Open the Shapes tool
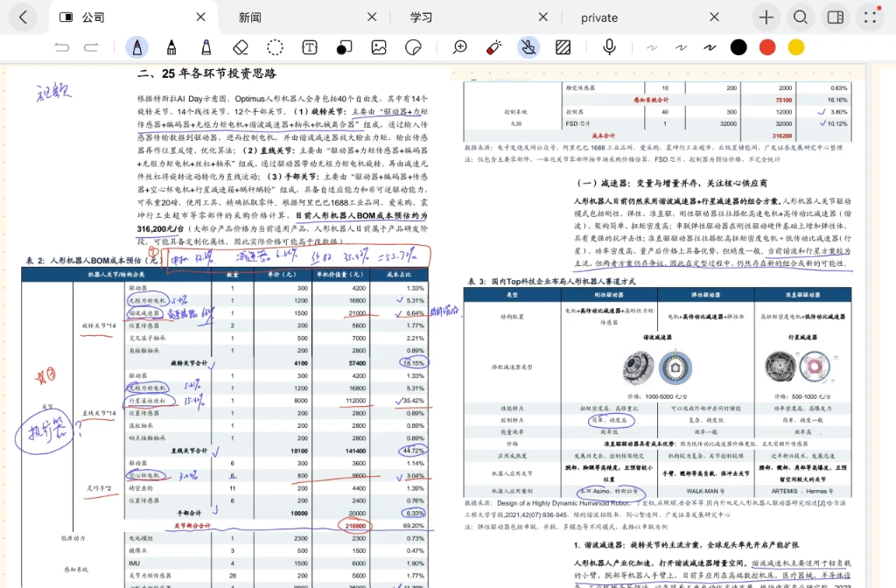 344,47
